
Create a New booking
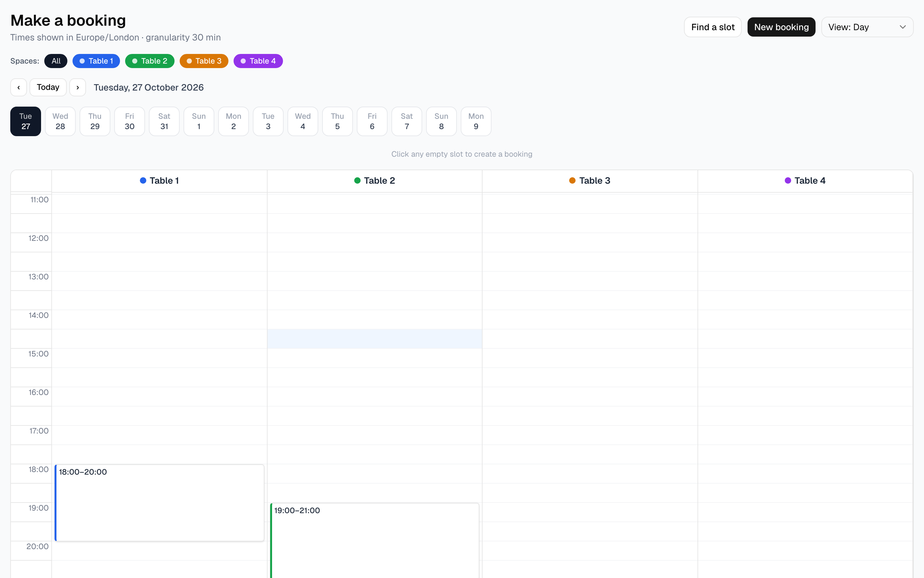point(781,27)
